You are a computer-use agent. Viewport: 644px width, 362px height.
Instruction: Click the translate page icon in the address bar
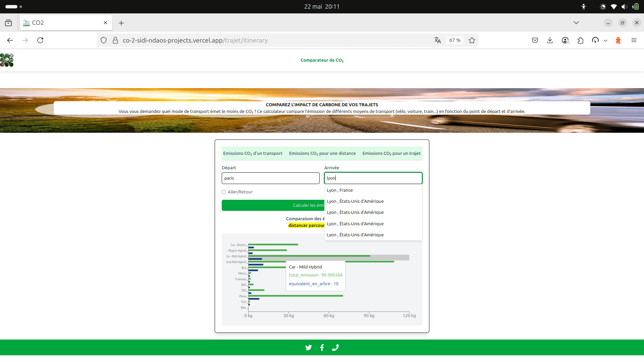pyautogui.click(x=438, y=40)
